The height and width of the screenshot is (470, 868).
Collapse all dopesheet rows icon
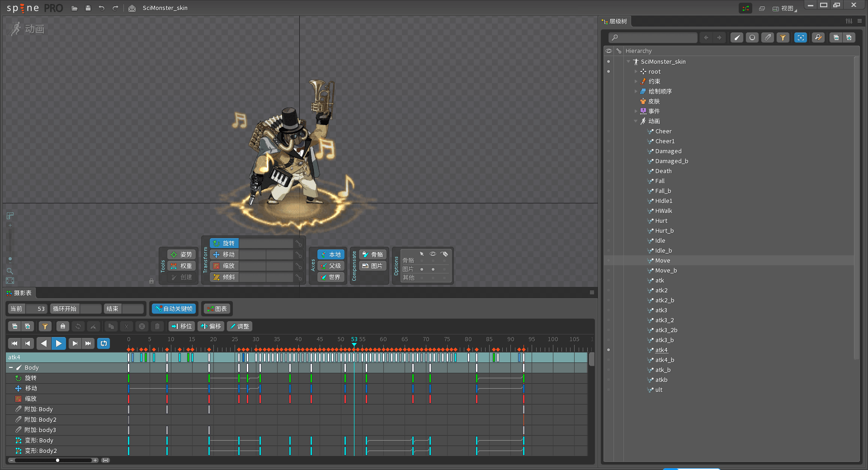[x=14, y=326]
